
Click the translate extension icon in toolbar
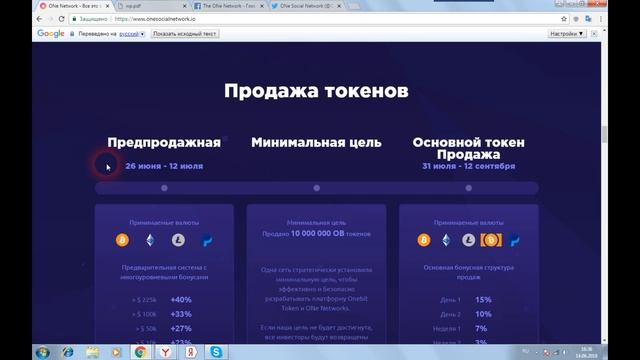588,19
